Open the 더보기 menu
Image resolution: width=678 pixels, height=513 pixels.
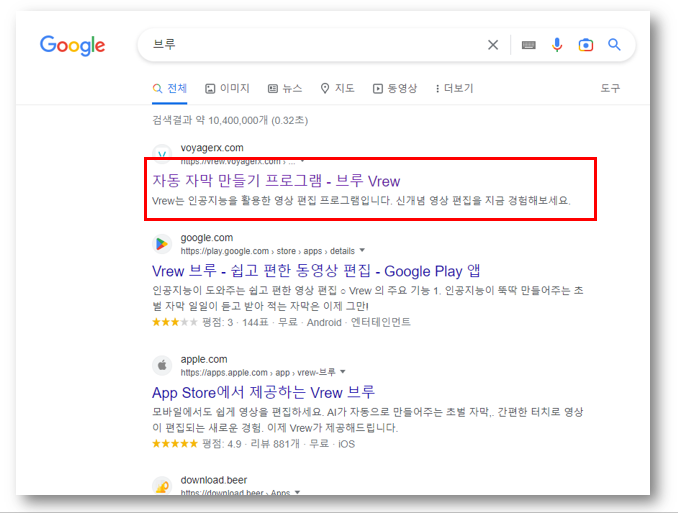click(x=454, y=88)
